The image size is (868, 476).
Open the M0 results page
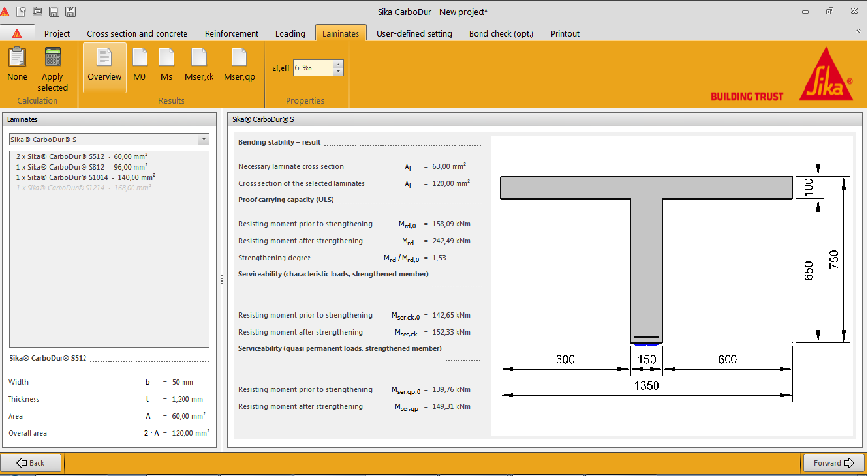coord(140,65)
